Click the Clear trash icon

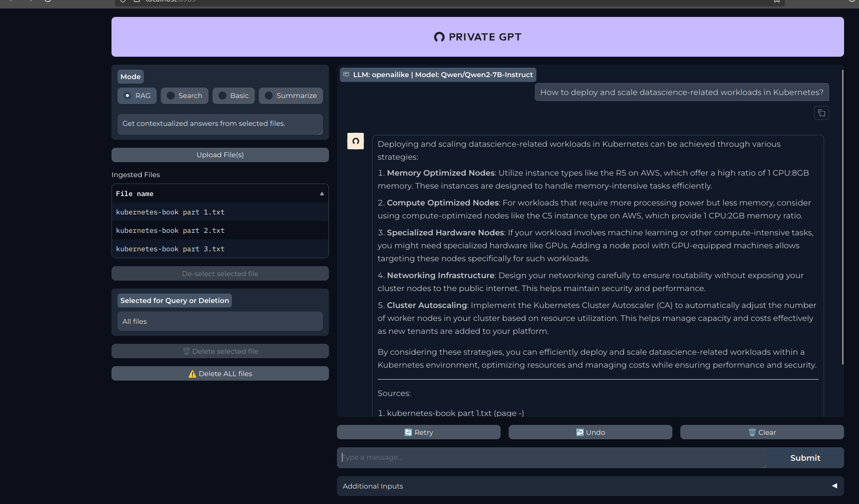coord(752,432)
